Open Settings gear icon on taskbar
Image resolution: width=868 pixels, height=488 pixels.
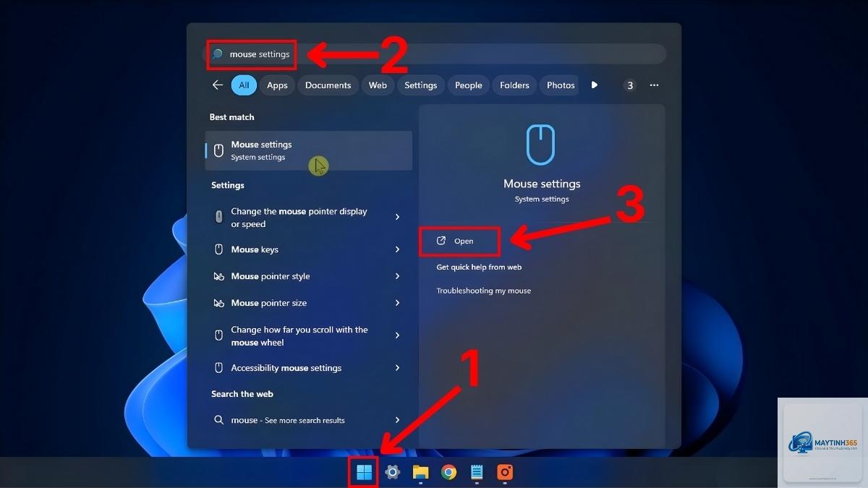click(392, 473)
